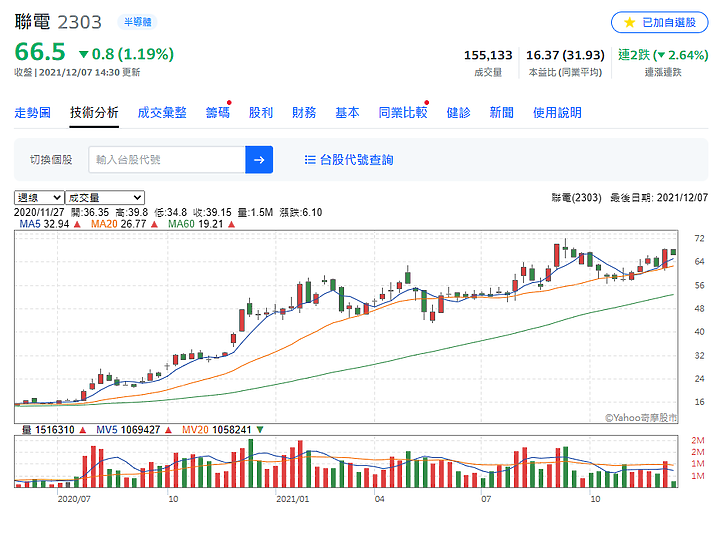Screen dimensions: 720x539
Task: Click the MA5 32.94 label
Action: coord(44,224)
